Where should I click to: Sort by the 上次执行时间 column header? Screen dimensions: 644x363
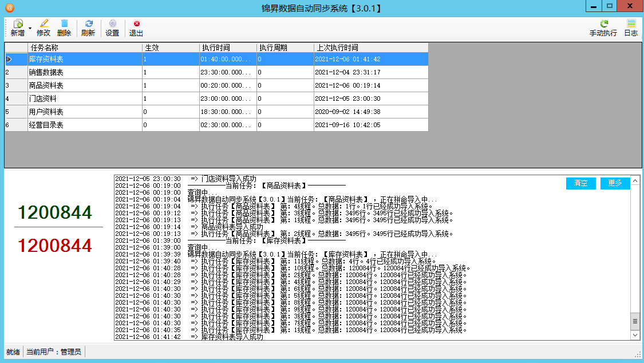coord(370,48)
